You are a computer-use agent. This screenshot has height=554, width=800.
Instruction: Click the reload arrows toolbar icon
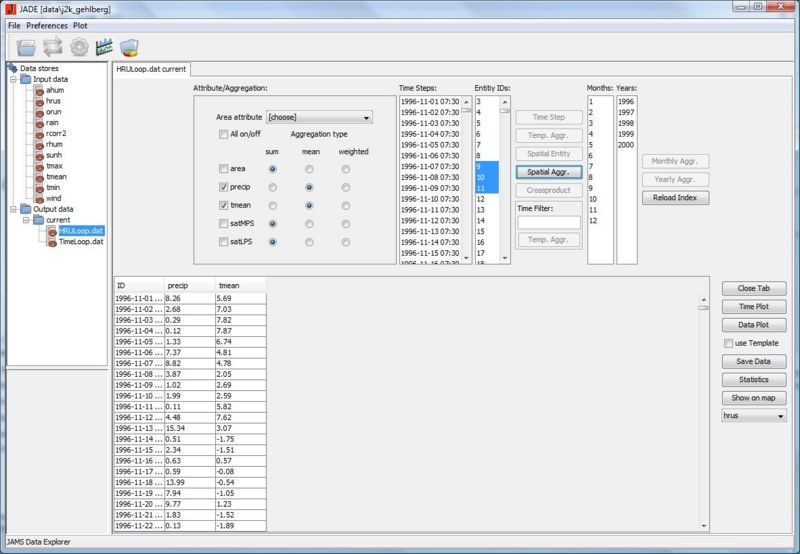(52, 46)
